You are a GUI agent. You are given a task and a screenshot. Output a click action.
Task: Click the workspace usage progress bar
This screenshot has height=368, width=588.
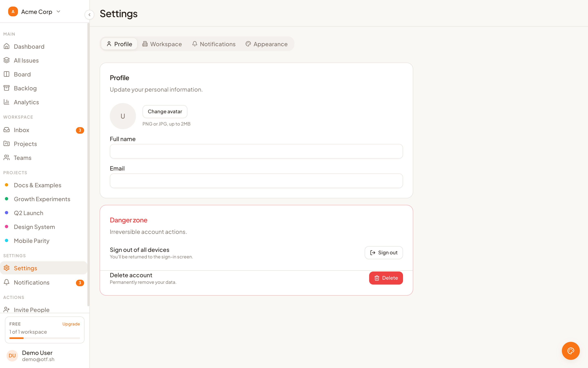click(x=45, y=338)
